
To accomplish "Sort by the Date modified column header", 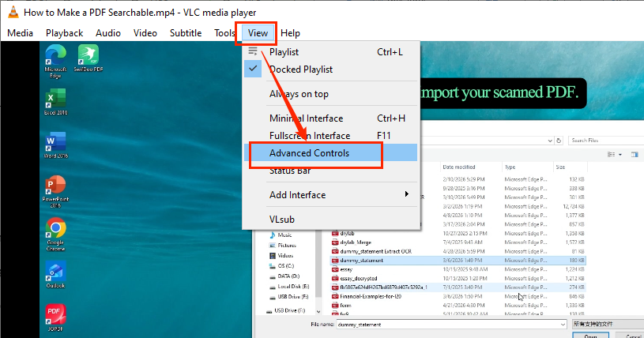I will 459,167.
